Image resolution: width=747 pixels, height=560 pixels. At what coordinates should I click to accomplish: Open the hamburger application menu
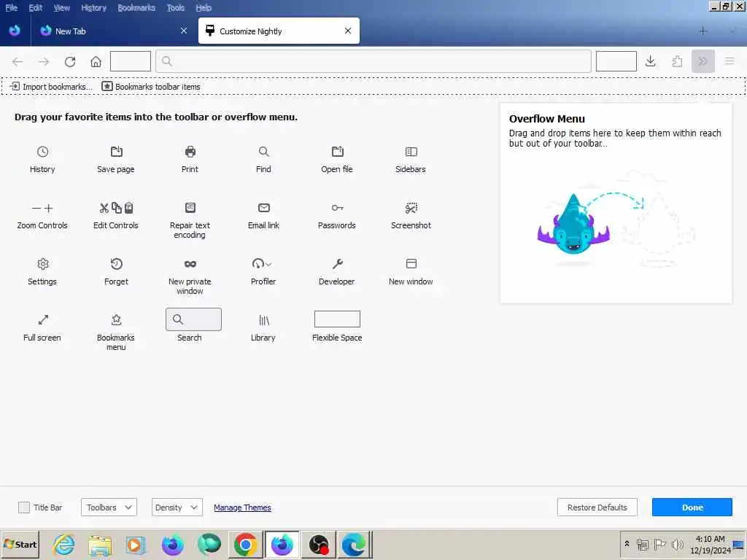(x=729, y=61)
